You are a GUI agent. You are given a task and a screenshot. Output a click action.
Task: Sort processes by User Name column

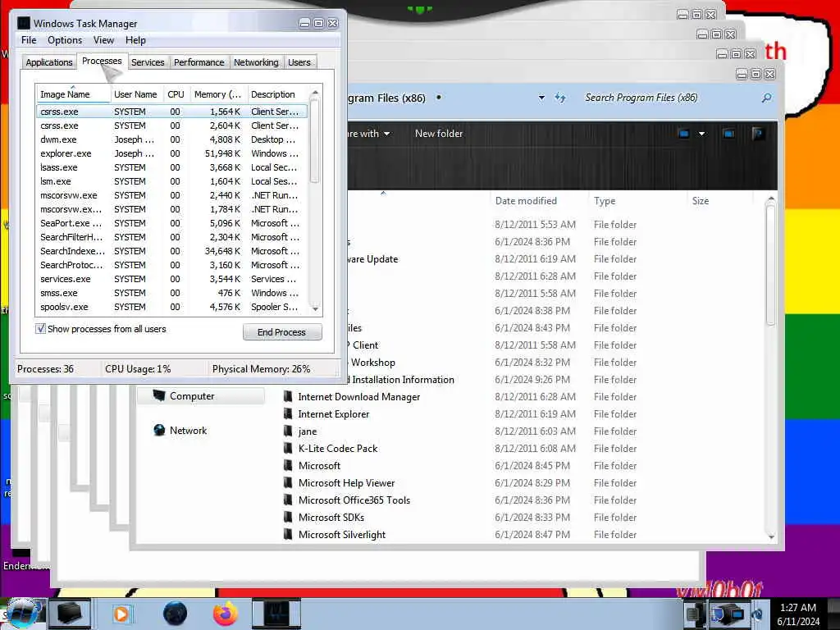coord(135,94)
